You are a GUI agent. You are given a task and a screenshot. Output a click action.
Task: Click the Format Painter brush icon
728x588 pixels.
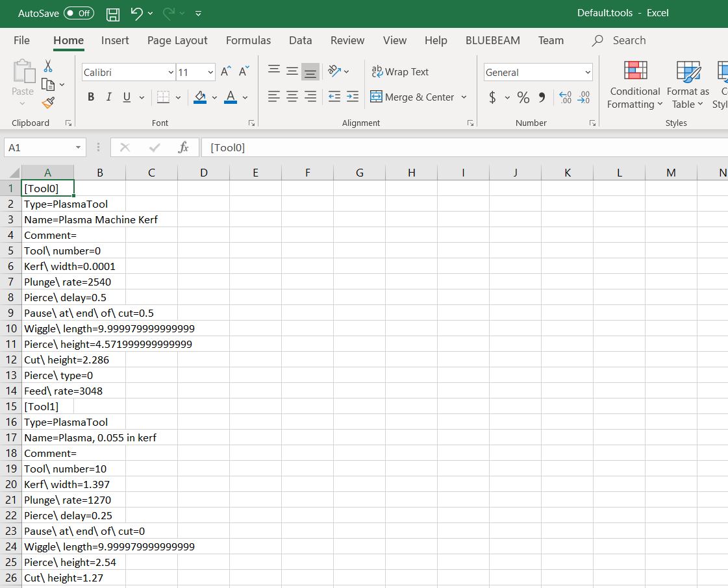point(48,103)
